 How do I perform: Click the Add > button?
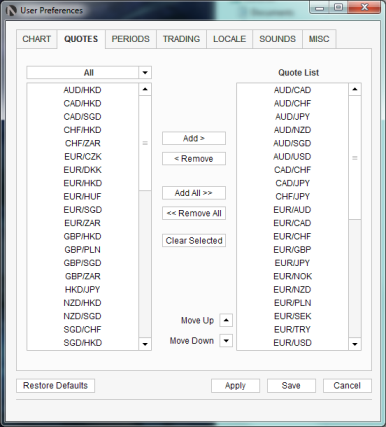click(x=194, y=138)
